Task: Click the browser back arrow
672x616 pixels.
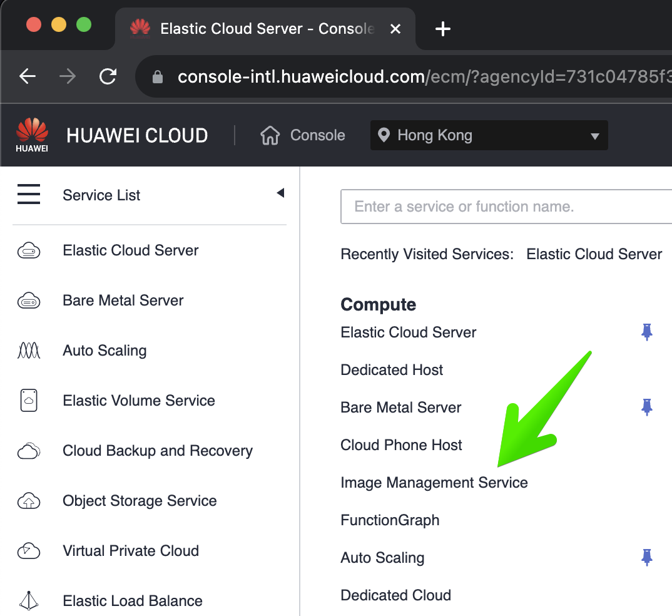Action: [28, 76]
